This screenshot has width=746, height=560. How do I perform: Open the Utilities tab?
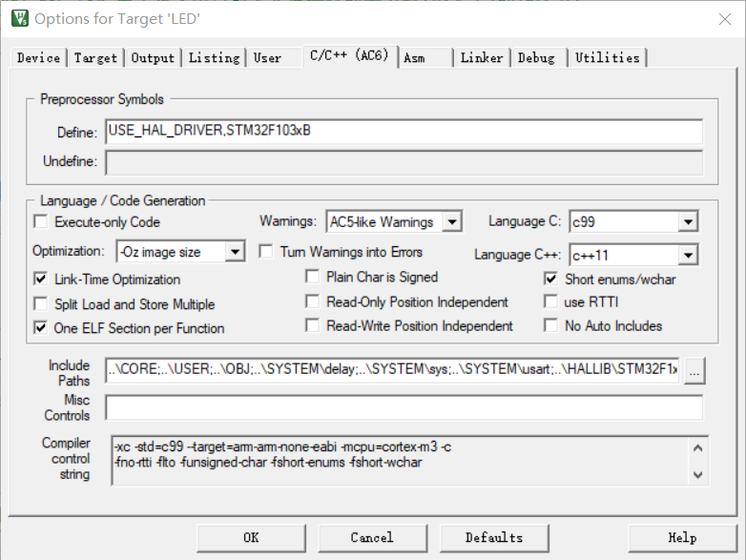click(x=608, y=58)
